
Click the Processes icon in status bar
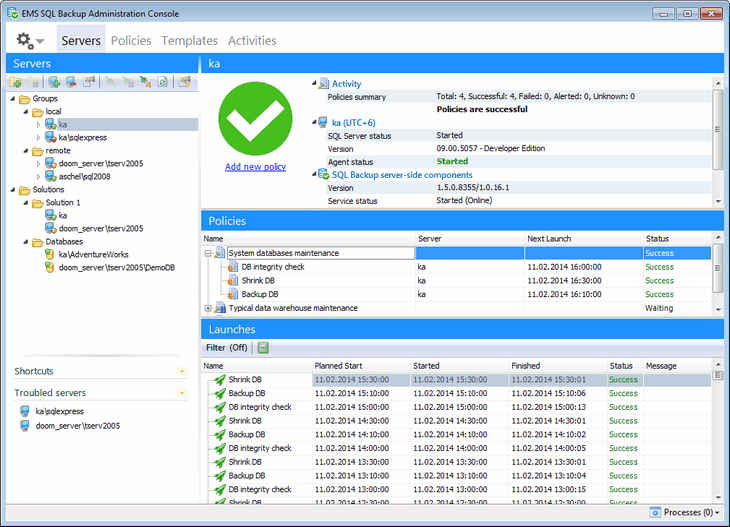pyautogui.click(x=655, y=512)
